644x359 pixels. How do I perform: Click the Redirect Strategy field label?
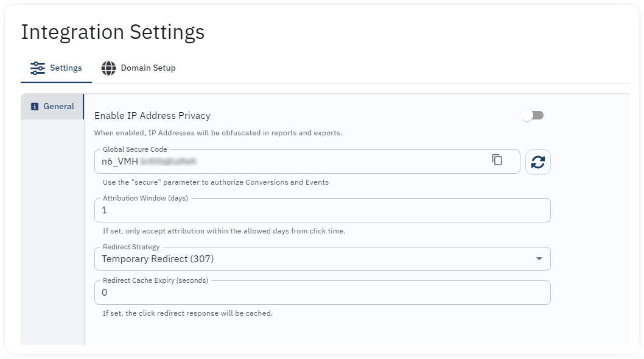pos(131,247)
